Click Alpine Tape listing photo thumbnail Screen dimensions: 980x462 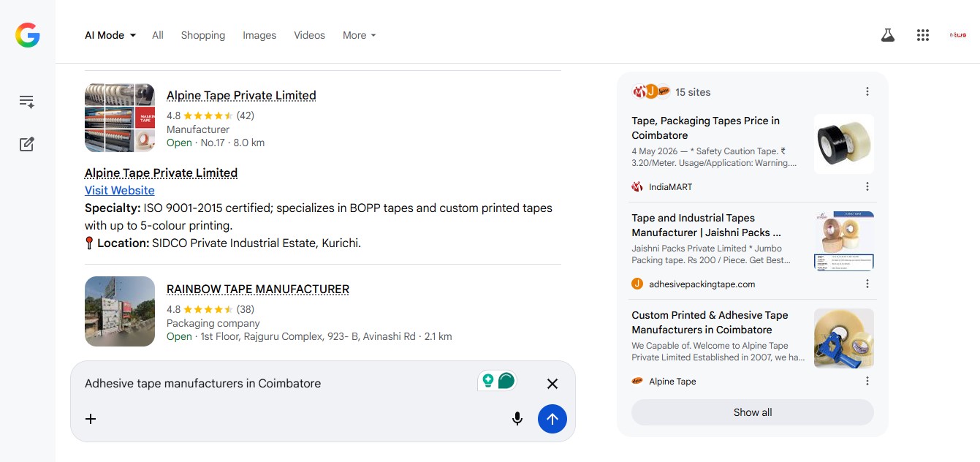[120, 118]
